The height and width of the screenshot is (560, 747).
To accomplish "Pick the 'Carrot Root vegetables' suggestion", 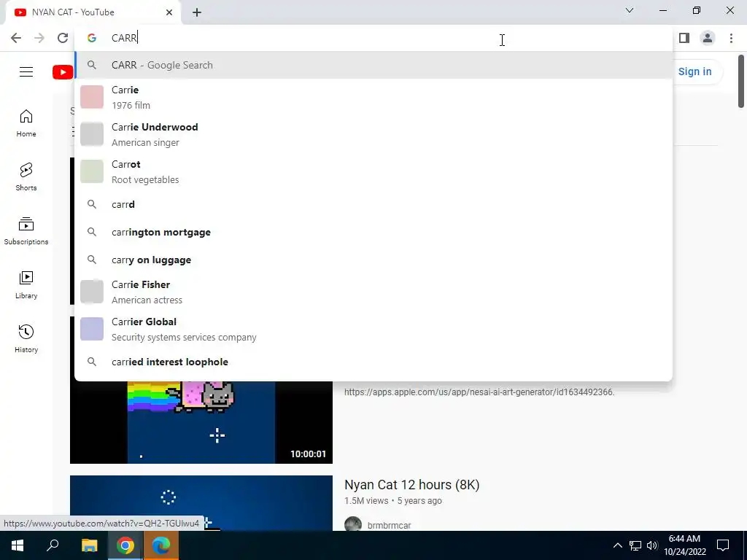I will (x=373, y=171).
